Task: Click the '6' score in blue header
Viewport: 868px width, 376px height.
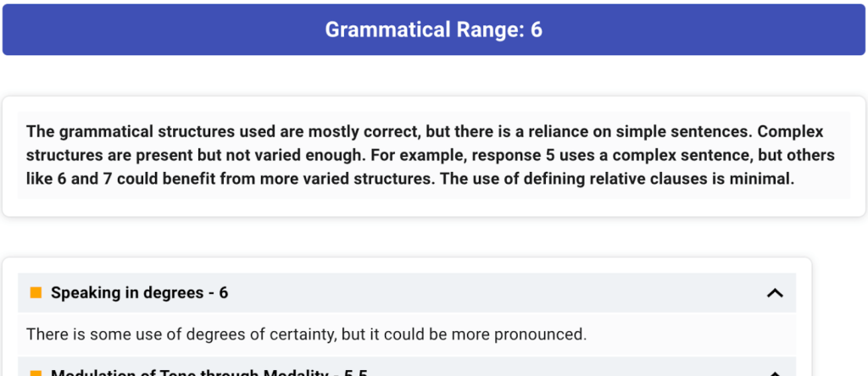Action: [x=537, y=30]
